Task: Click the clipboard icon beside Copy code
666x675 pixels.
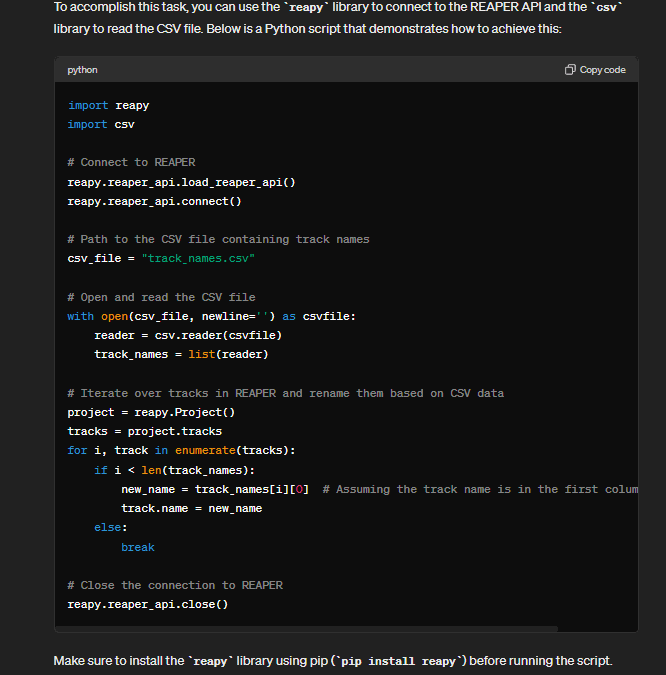Action: point(570,70)
